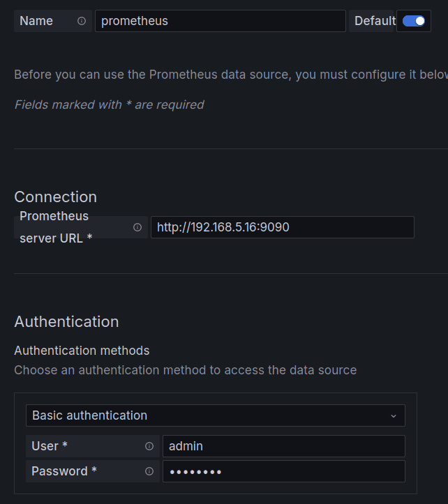Toggle the Default data source switch

[413, 21]
